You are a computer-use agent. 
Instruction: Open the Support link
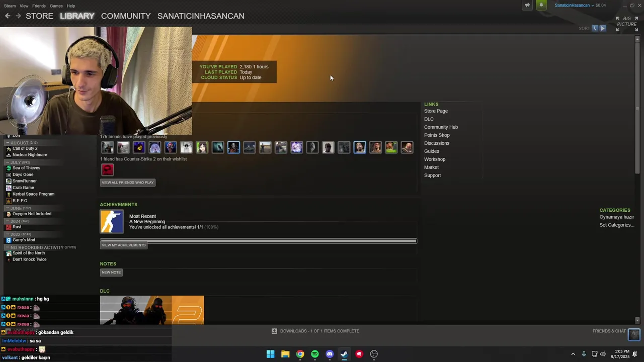[x=432, y=175]
